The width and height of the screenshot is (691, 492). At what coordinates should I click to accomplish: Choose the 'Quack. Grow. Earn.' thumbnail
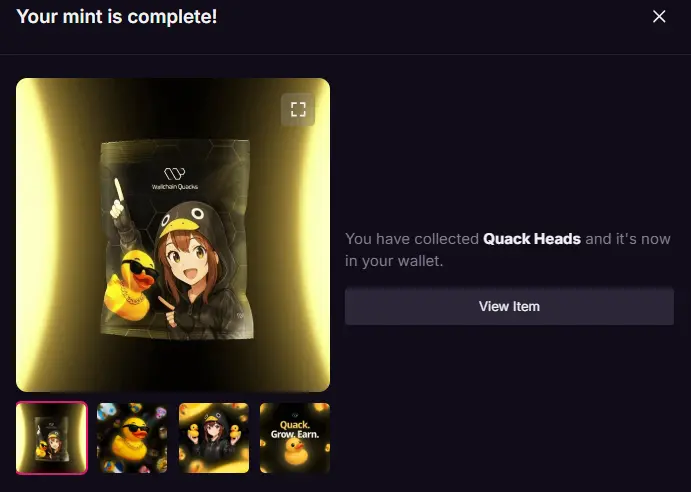295,438
